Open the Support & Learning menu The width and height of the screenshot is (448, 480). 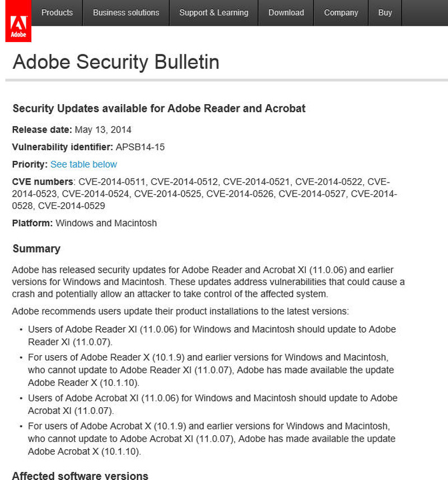tap(213, 12)
